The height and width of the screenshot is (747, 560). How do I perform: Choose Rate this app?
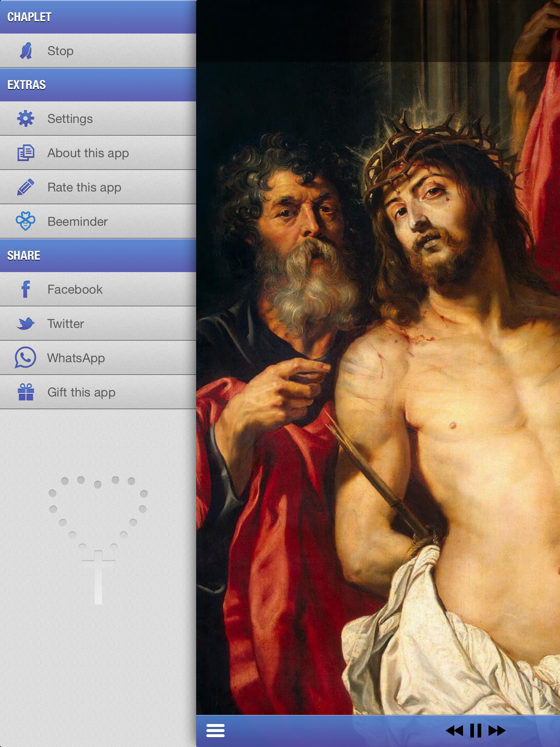click(x=98, y=187)
